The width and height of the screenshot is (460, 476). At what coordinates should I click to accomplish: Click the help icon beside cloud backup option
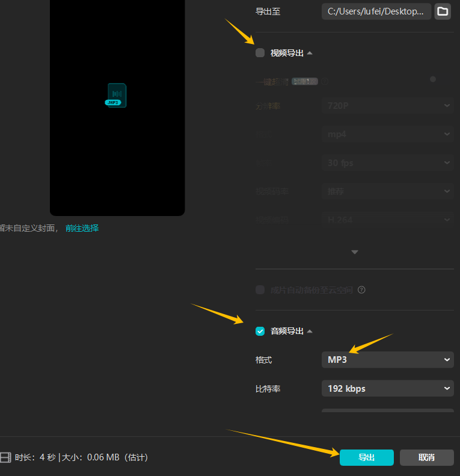point(362,289)
